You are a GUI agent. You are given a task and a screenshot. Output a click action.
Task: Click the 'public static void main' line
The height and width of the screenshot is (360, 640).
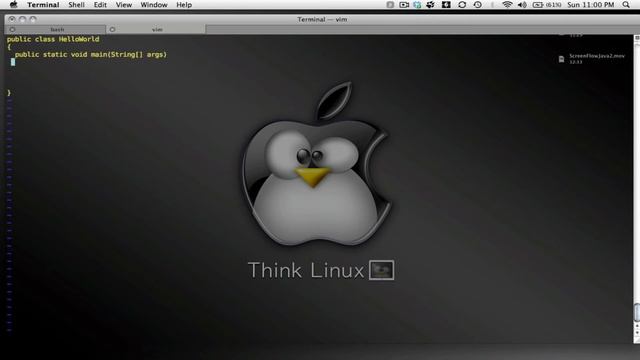pyautogui.click(x=91, y=54)
